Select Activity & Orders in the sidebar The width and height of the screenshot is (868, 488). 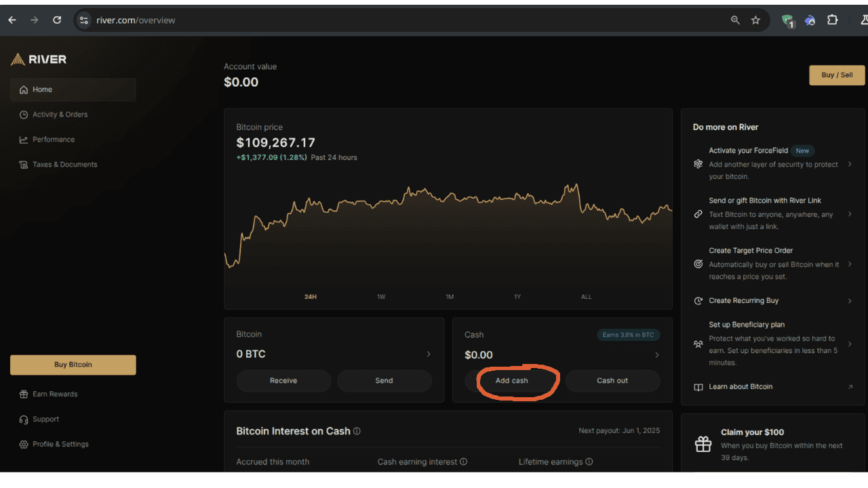click(58, 114)
